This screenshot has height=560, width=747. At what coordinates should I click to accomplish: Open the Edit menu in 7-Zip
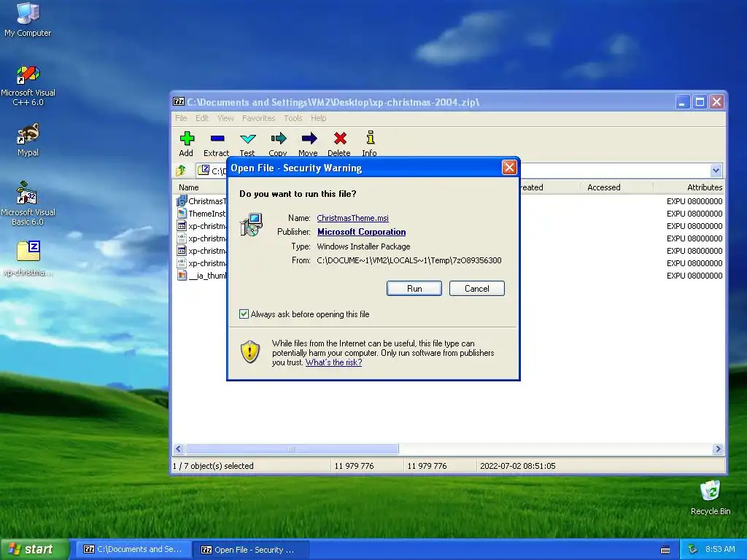coord(202,118)
